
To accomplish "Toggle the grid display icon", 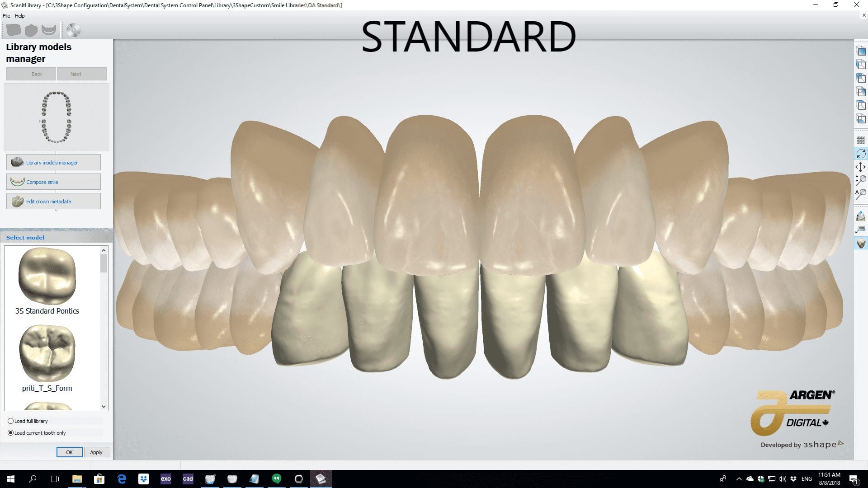I will [x=861, y=141].
